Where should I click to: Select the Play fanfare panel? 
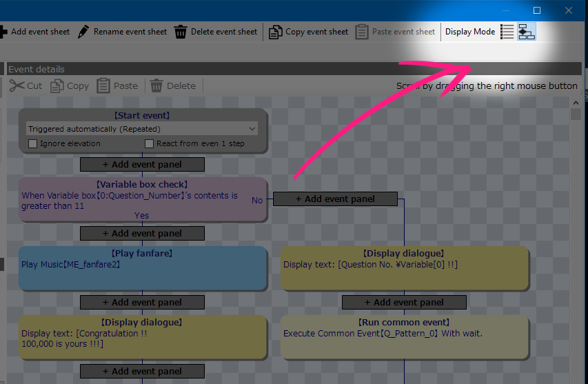click(x=143, y=268)
